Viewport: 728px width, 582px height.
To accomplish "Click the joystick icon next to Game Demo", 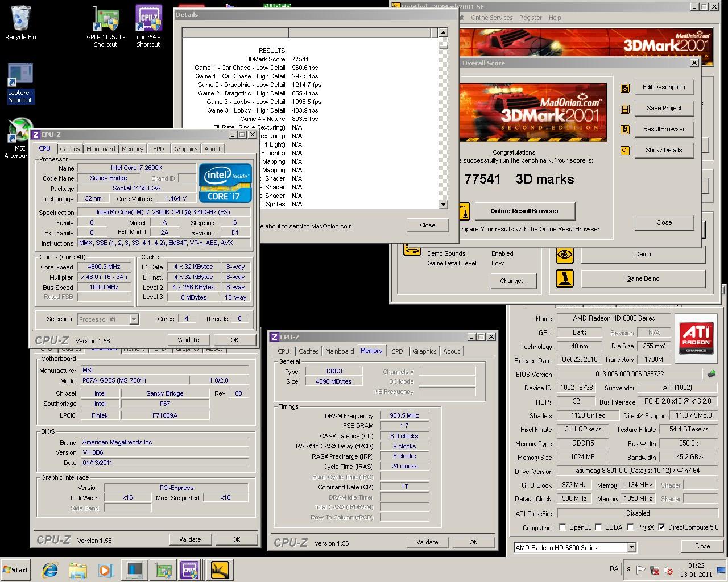I will click(x=565, y=278).
